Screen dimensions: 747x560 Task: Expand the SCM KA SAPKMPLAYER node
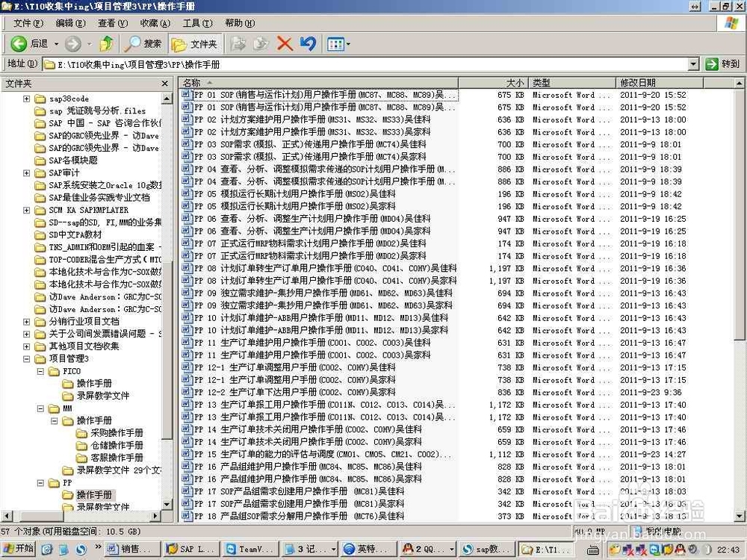(27, 210)
